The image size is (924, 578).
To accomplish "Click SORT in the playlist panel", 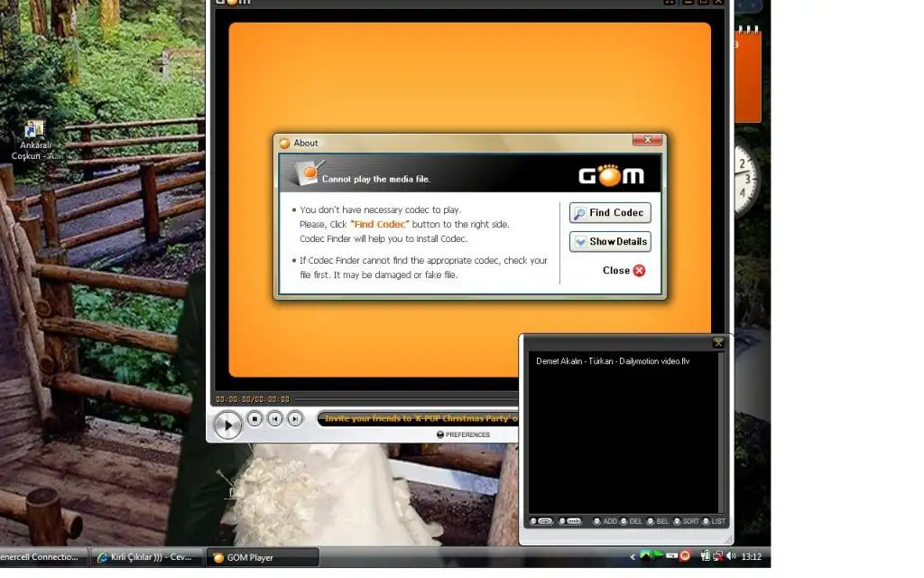I will click(686, 521).
